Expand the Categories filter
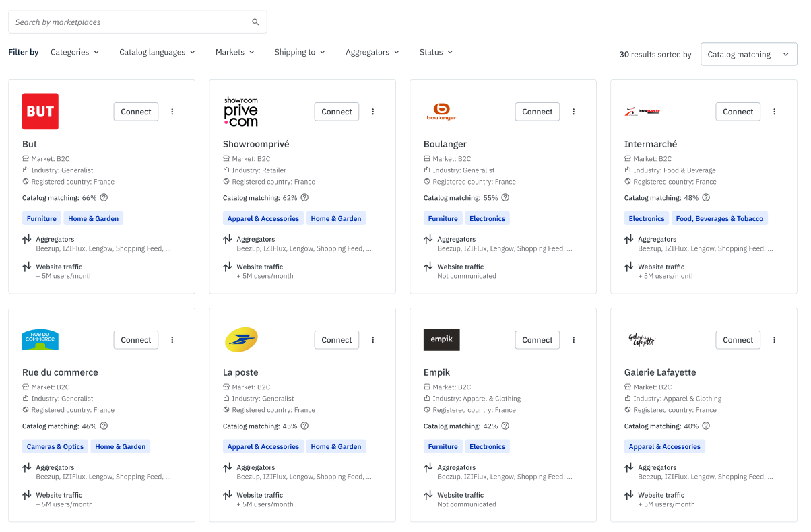The width and height of the screenshot is (811, 532). [75, 52]
